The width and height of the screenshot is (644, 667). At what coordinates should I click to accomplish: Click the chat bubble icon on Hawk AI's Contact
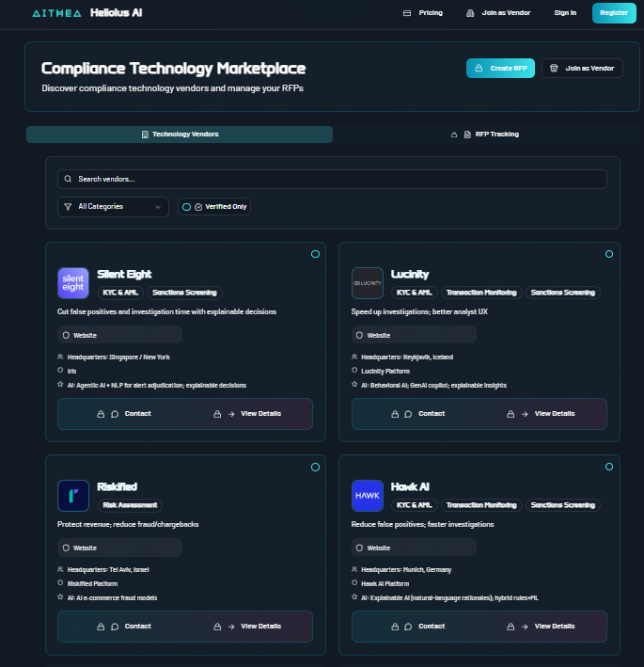(408, 627)
